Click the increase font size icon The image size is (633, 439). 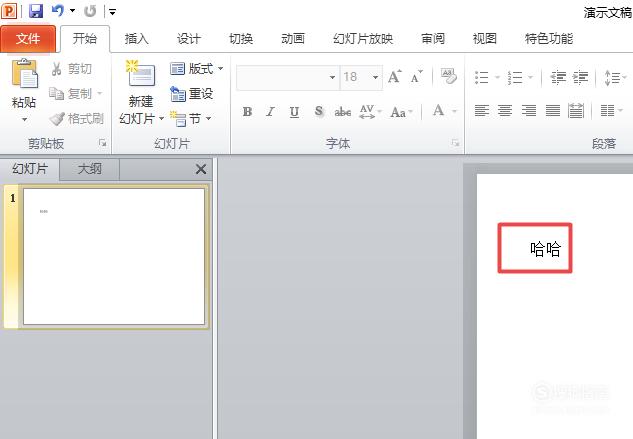click(394, 77)
